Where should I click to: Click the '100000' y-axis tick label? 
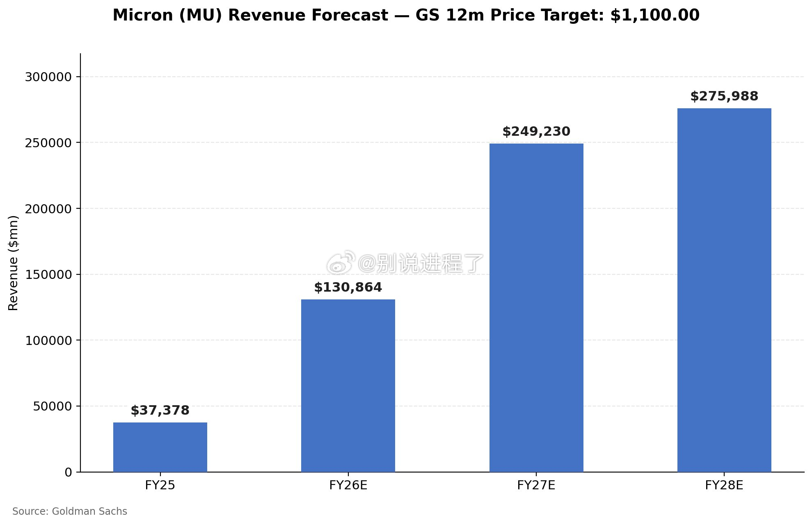tap(48, 340)
